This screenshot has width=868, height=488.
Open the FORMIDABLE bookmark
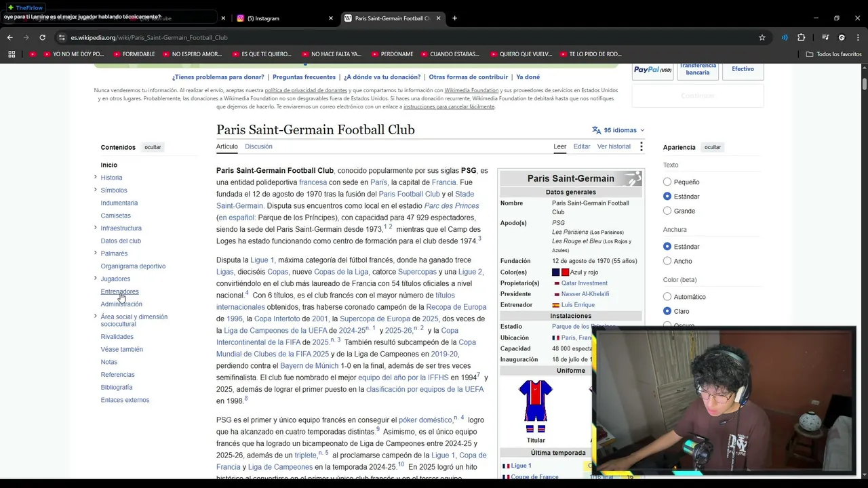click(134, 54)
